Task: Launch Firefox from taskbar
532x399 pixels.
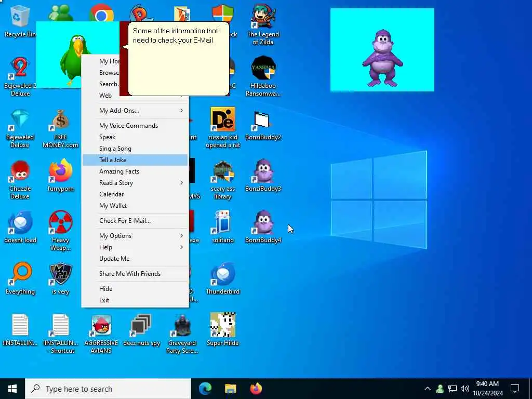Action: (x=256, y=389)
